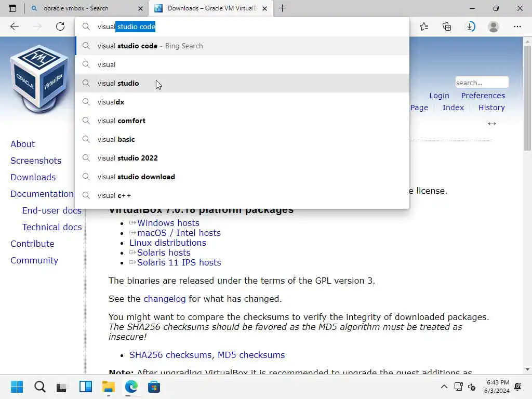Close the Downloads Oracle VM VirtualBox tab
This screenshot has height=399, width=532.
(x=264, y=8)
